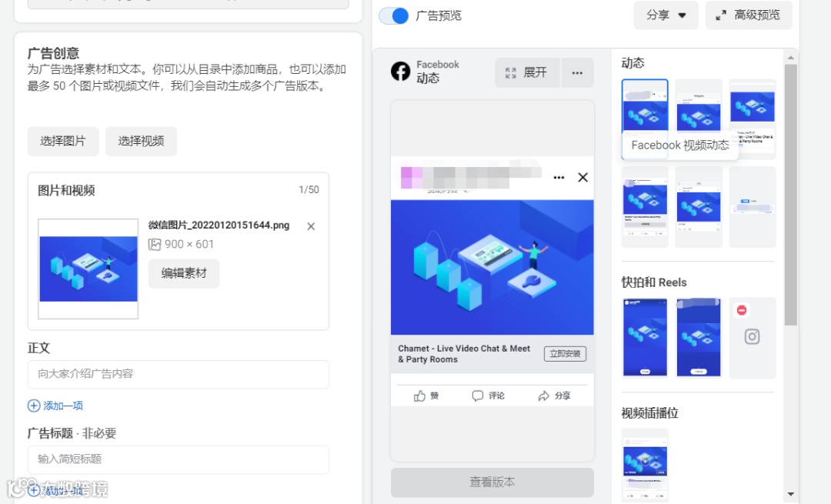Click the preview panel vertical scrollbar thumb

click(x=791, y=195)
